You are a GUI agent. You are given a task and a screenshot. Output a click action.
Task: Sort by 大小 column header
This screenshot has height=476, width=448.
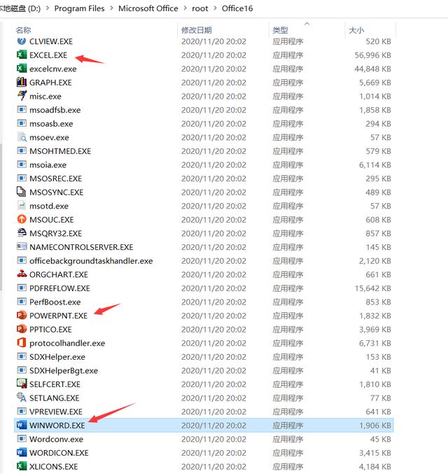[356, 30]
